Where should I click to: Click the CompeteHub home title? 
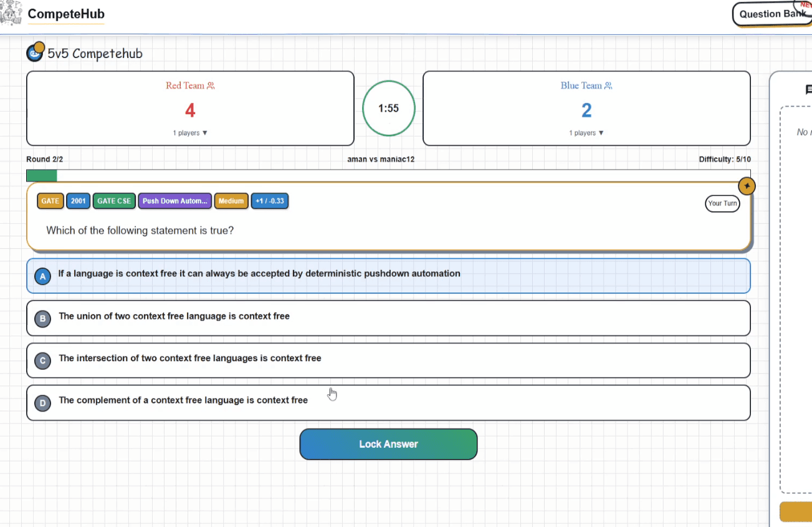pyautogui.click(x=66, y=14)
